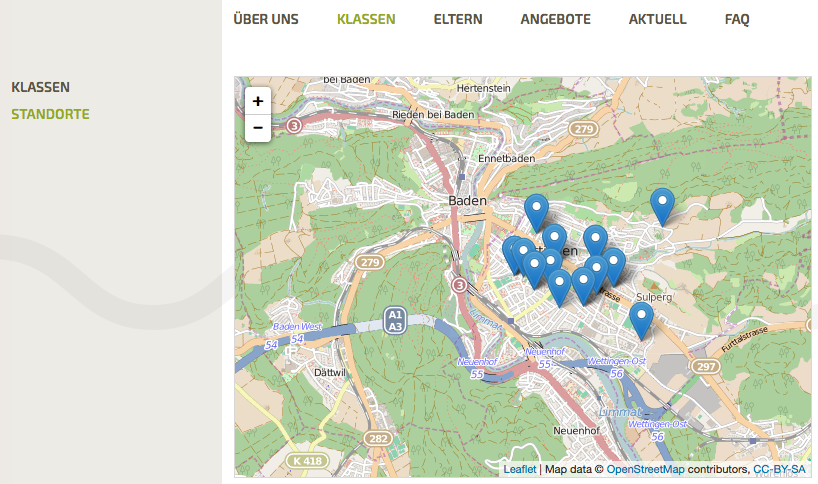Click the route 279 shield above A1 A3 shield
This screenshot has width=818, height=484.
pos(370,262)
